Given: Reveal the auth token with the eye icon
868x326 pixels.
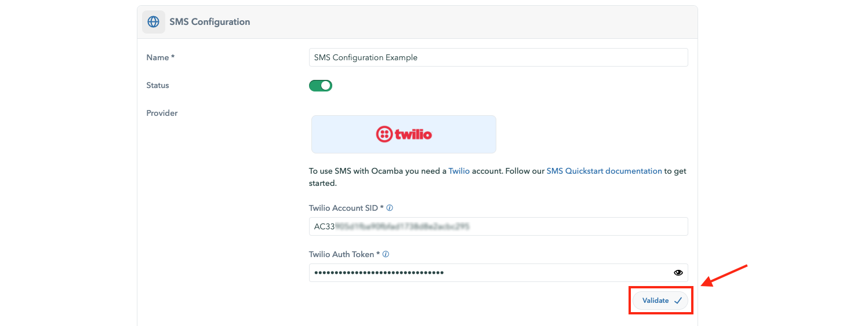Looking at the screenshot, I should (678, 273).
